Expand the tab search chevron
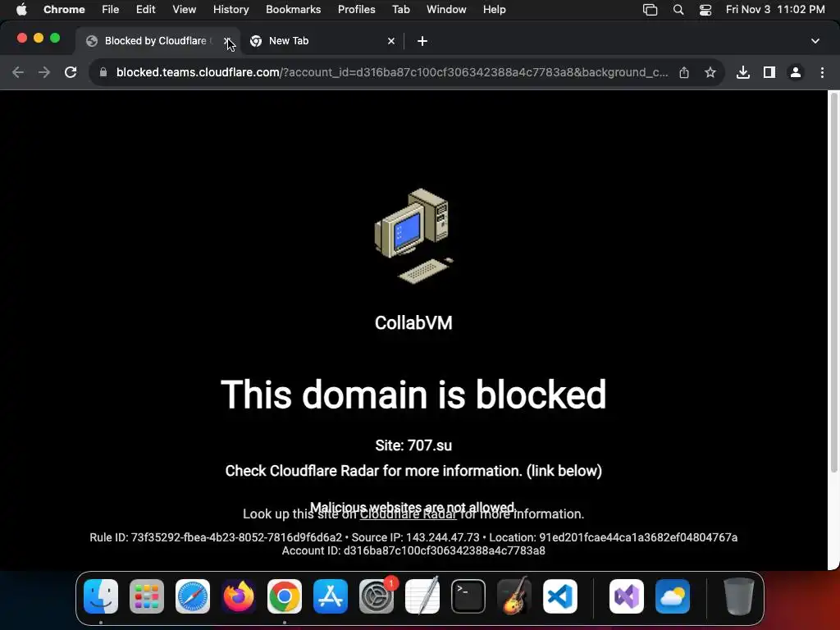Screen dimensions: 840x630 pyautogui.click(x=815, y=41)
